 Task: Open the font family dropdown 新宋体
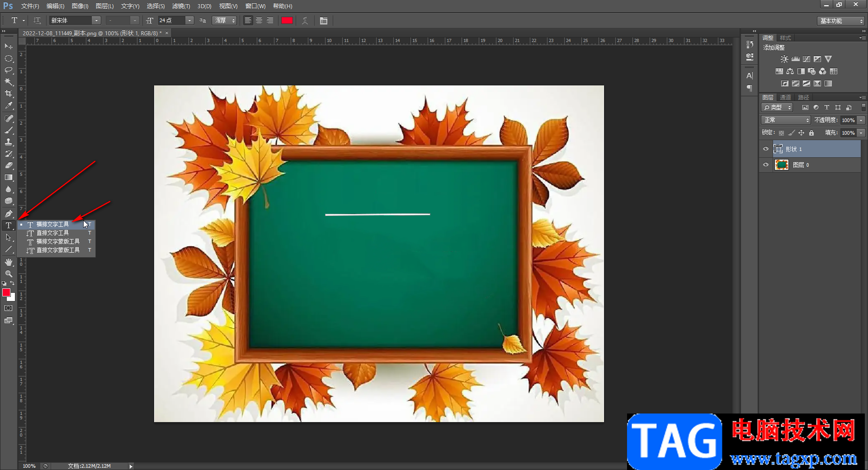tap(96, 21)
